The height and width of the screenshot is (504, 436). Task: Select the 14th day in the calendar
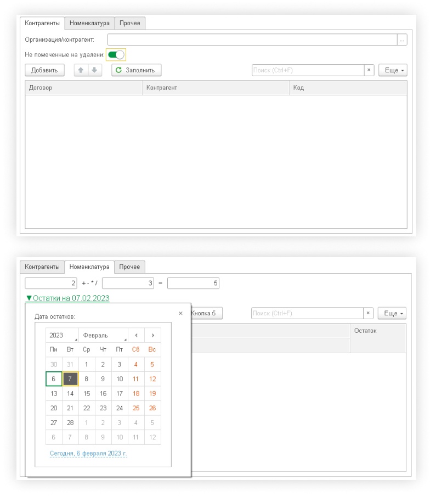click(70, 393)
